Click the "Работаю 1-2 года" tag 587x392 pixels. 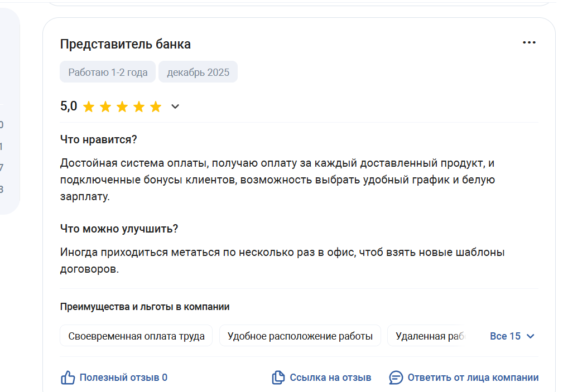108,72
